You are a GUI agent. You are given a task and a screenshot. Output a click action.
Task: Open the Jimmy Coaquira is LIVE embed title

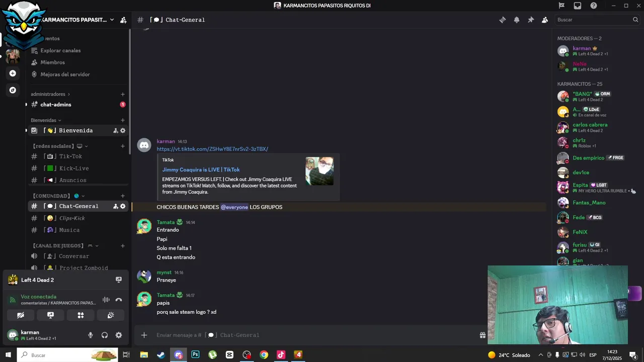coord(201,170)
